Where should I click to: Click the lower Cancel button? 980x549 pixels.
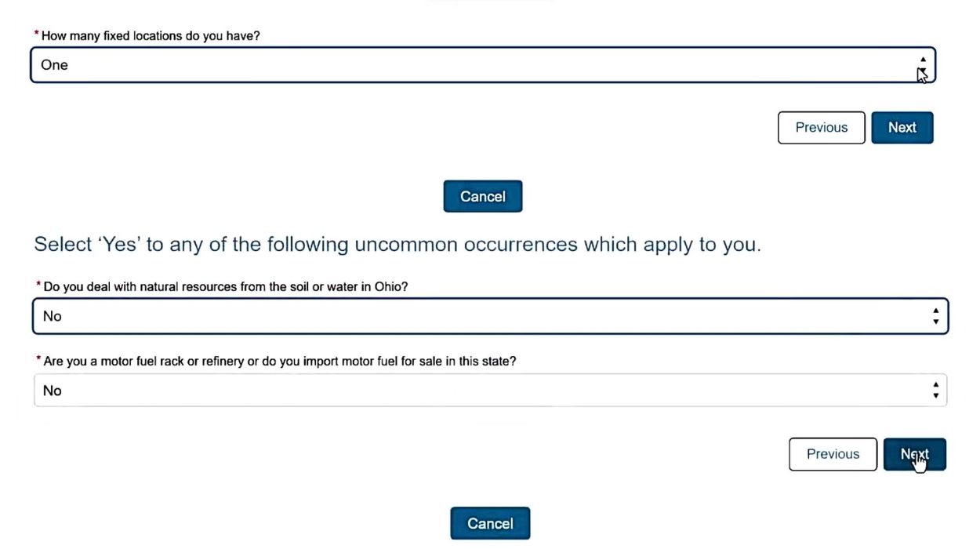(490, 523)
